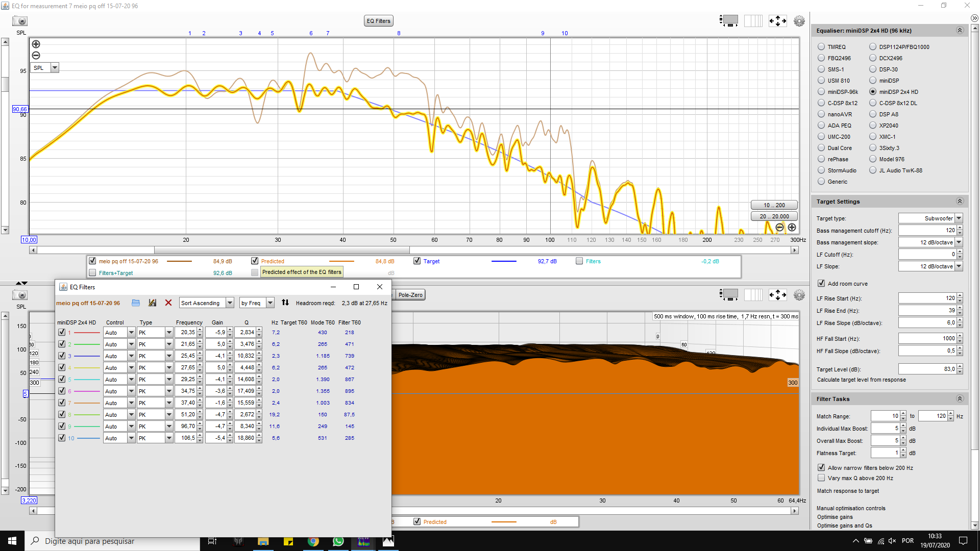Open filters file with folder icon
This screenshot has height=551, width=980.
click(x=136, y=303)
